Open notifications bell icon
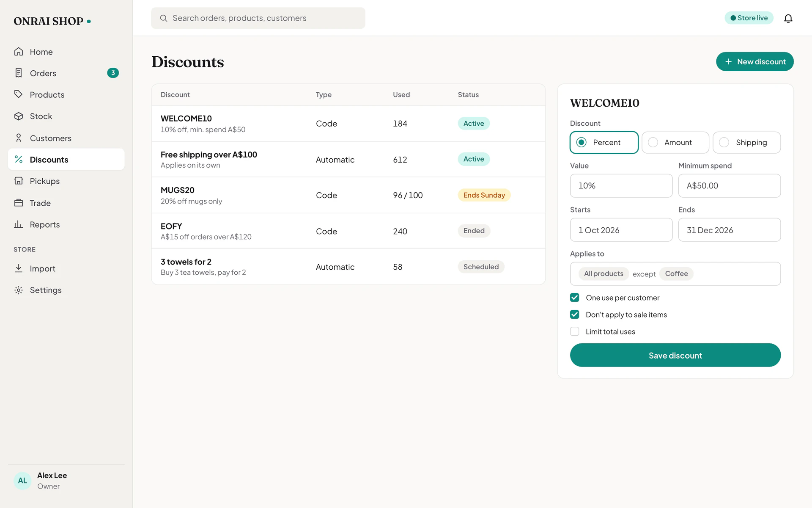 pos(788,18)
